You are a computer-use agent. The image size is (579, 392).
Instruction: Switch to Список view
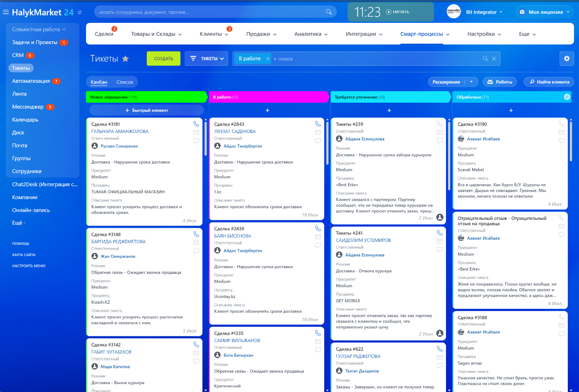[x=125, y=82]
